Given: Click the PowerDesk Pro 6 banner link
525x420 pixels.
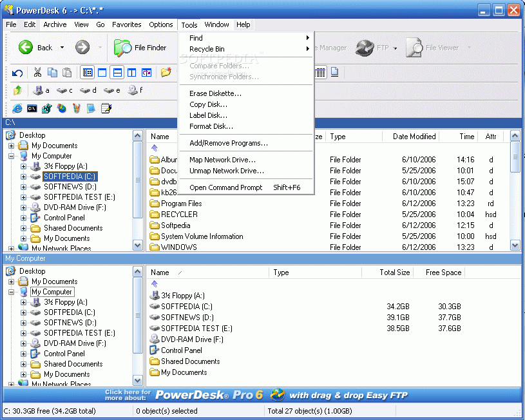Looking at the screenshot, I should click(262, 395).
